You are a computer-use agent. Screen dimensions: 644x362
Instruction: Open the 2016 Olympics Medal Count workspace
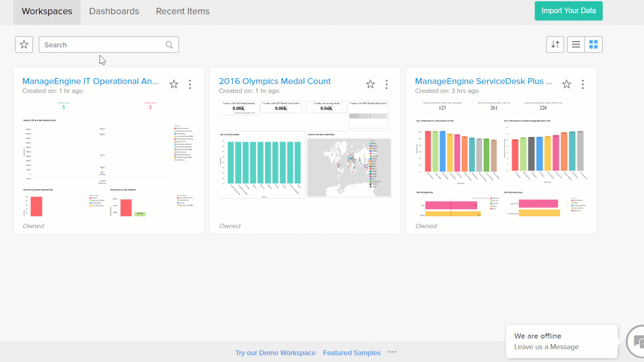[x=275, y=81]
